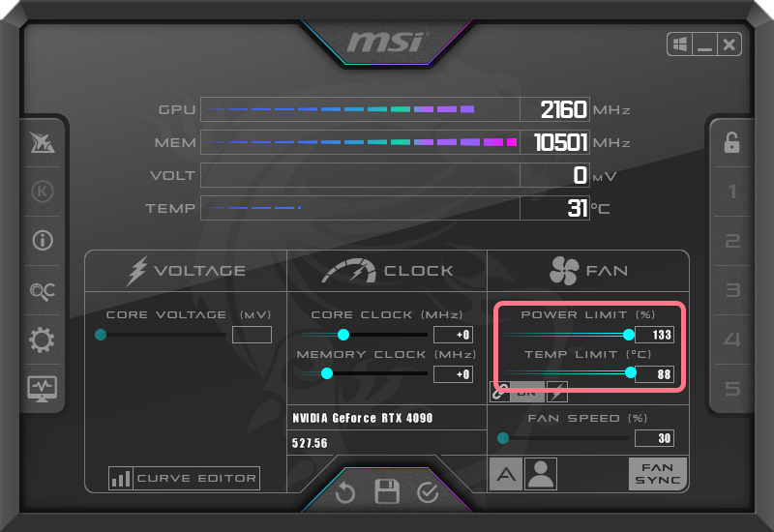Screen dimensions: 774x532
Task: Click the Memory Clock +0 value field
Action: [x=453, y=374]
